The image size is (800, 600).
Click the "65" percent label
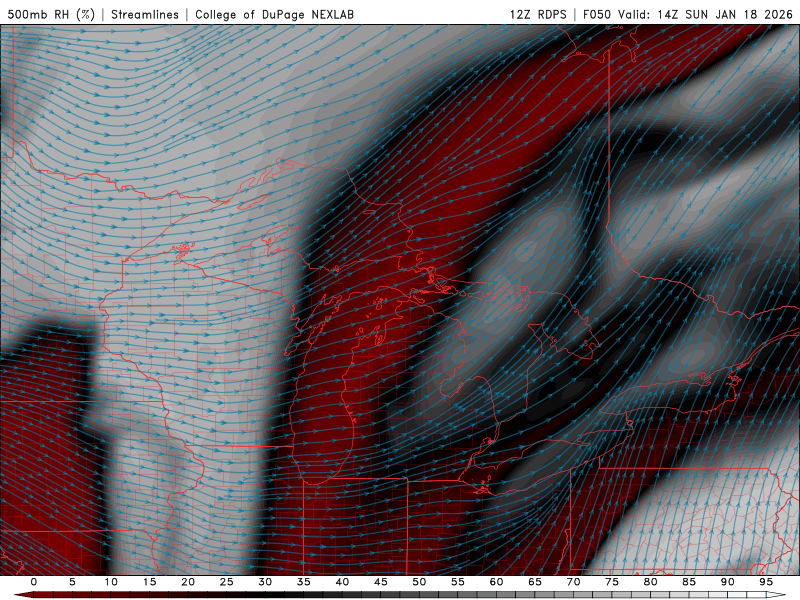[x=535, y=582]
